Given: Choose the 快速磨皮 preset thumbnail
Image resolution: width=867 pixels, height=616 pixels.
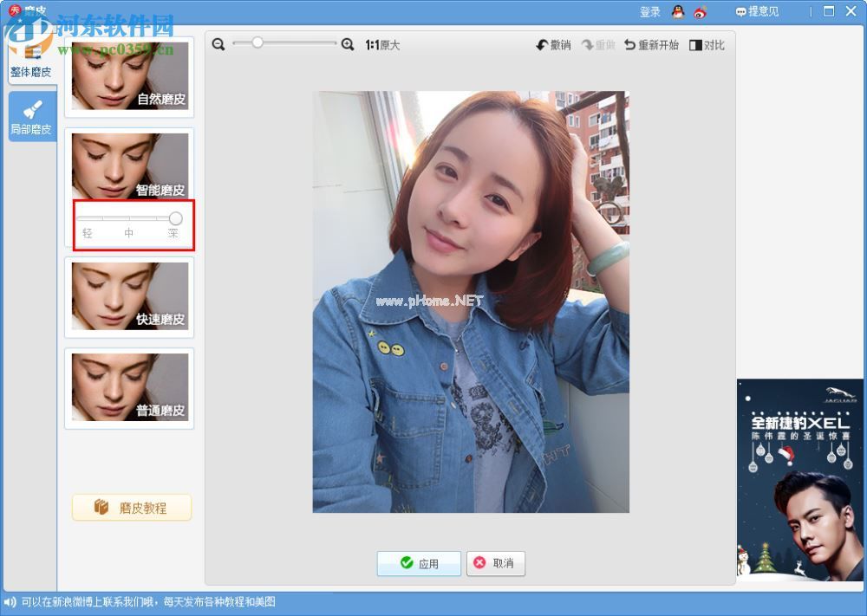Looking at the screenshot, I should click(129, 296).
